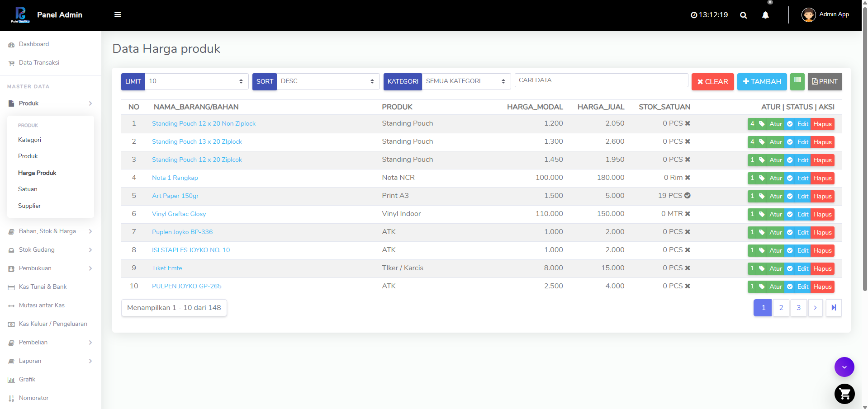Click the CARI DATA search field
The width and height of the screenshot is (868, 409).
tap(601, 80)
